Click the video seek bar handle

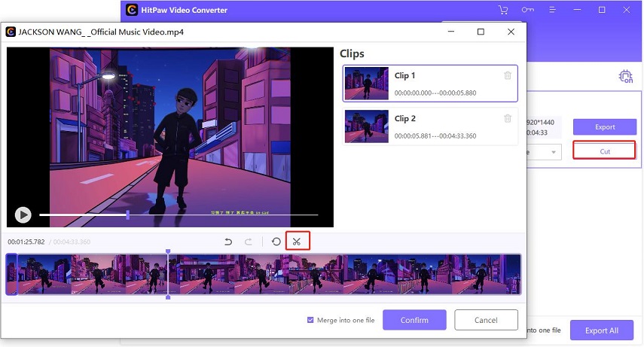click(128, 215)
